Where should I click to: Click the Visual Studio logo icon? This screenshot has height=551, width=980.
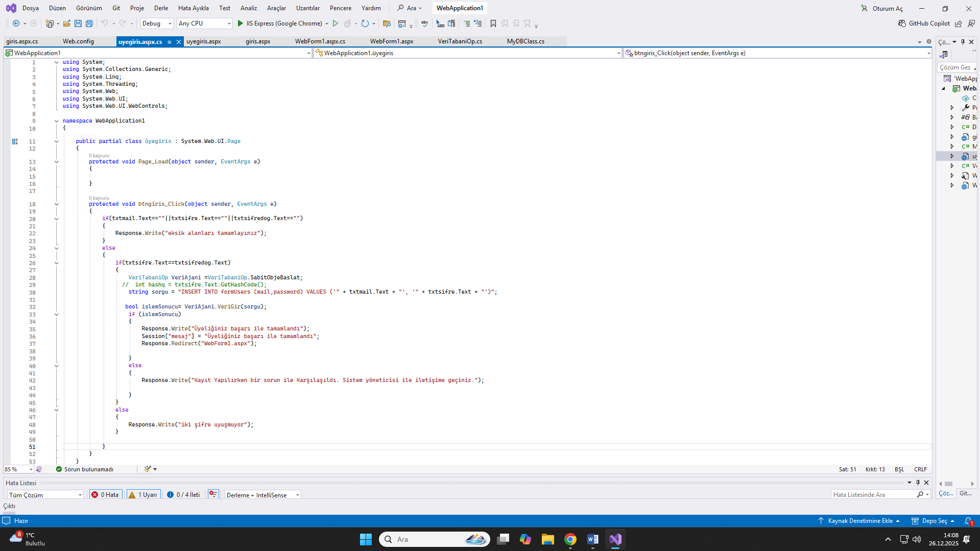click(11, 8)
